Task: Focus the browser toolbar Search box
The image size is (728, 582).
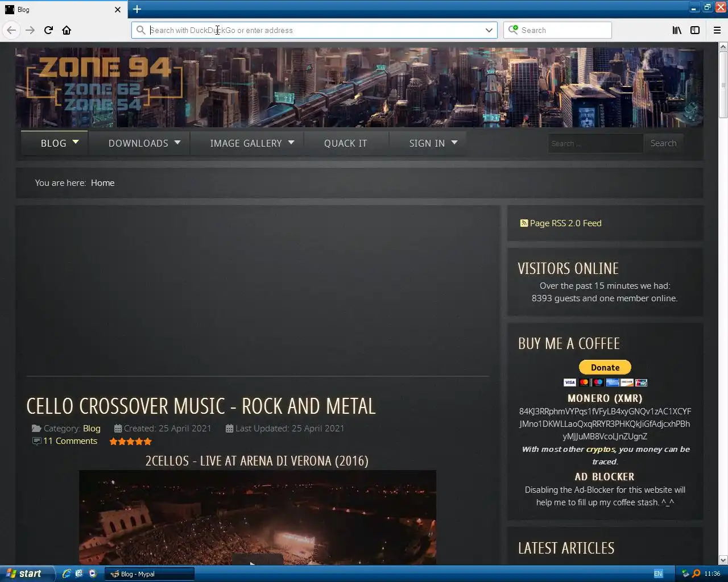Action: point(557,30)
